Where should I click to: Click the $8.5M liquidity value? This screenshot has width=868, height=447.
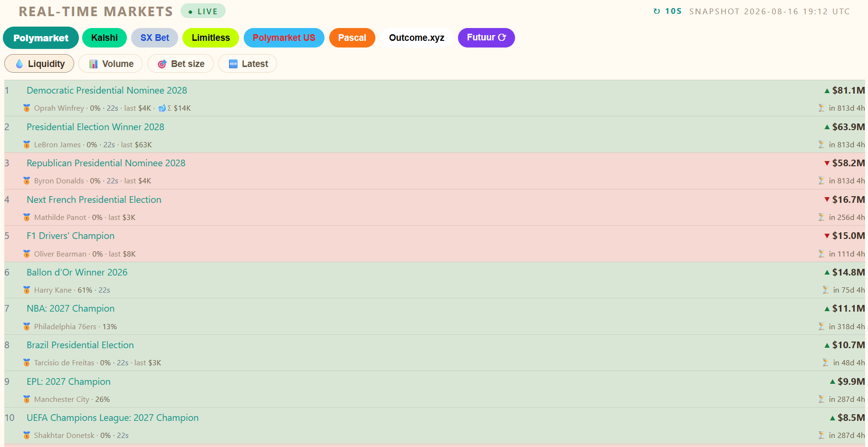click(851, 418)
